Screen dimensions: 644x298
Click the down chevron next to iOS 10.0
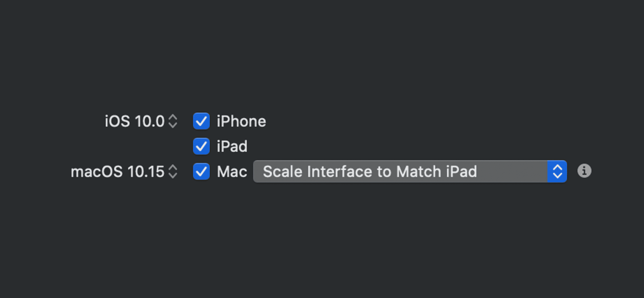[173, 125]
